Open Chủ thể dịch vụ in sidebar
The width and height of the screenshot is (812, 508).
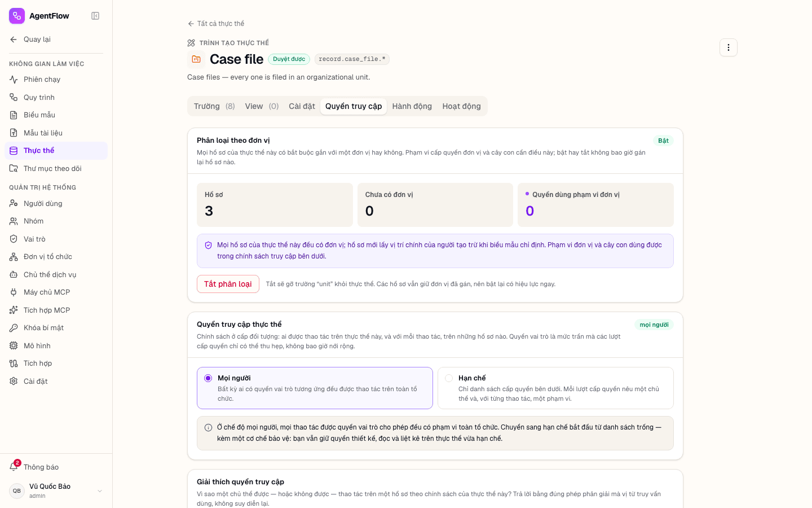56,274
